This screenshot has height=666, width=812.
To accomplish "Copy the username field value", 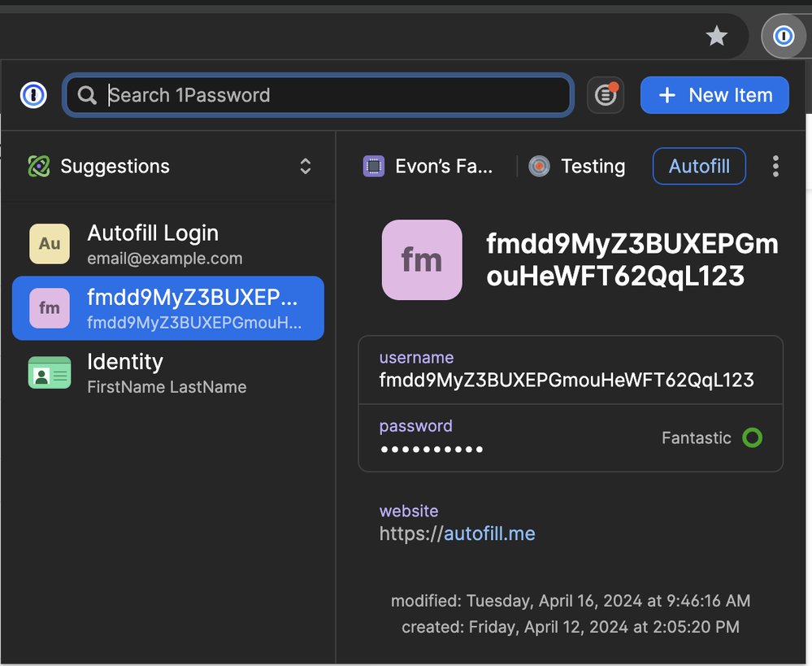I will (x=571, y=370).
